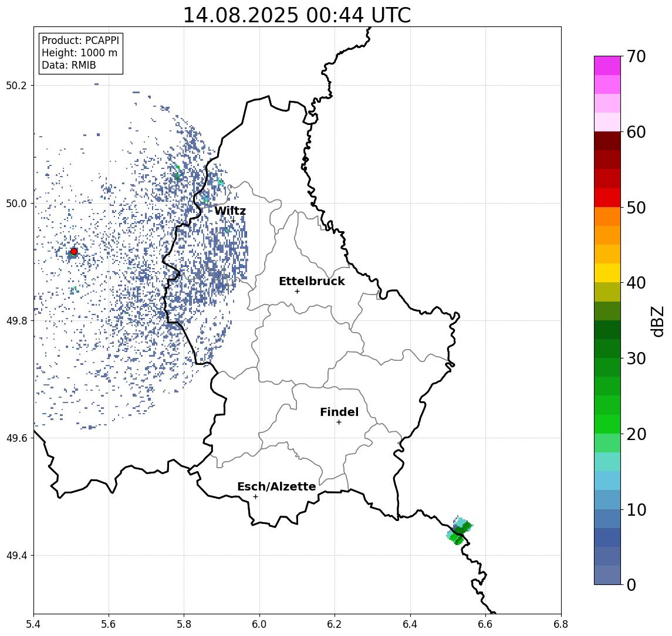
Task: Click the 'Product: PCAPPI' text in legend
Action: point(80,40)
